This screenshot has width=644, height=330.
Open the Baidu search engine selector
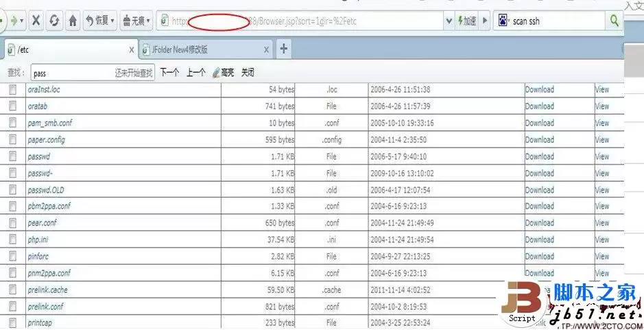point(503,21)
